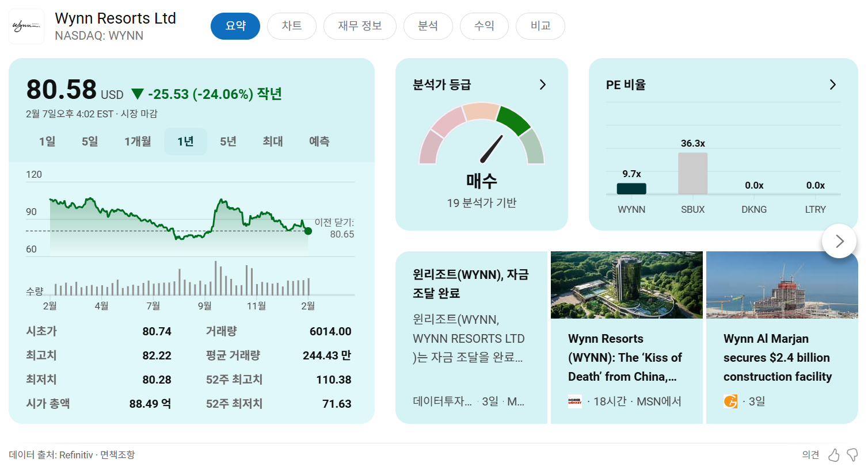Click the WYNN 9.7x PE bar
The image size is (868, 471).
coord(631,189)
